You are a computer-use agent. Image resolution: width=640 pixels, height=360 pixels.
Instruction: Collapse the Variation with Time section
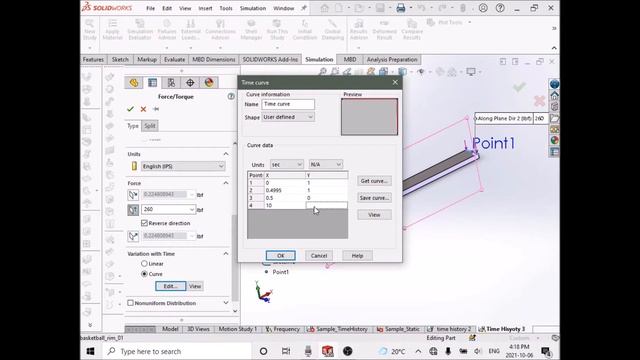tap(226, 254)
